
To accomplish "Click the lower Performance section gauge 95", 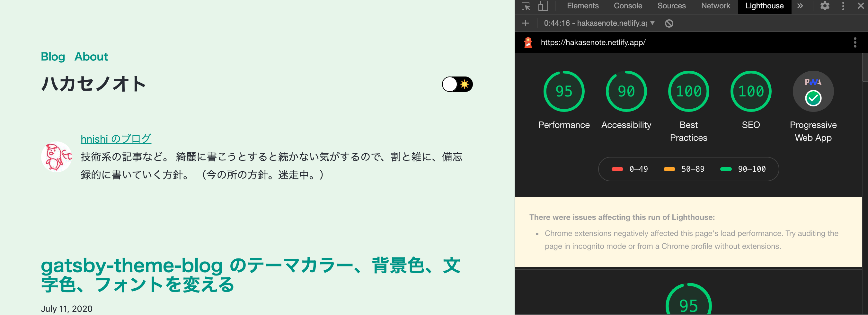I will 688,299.
